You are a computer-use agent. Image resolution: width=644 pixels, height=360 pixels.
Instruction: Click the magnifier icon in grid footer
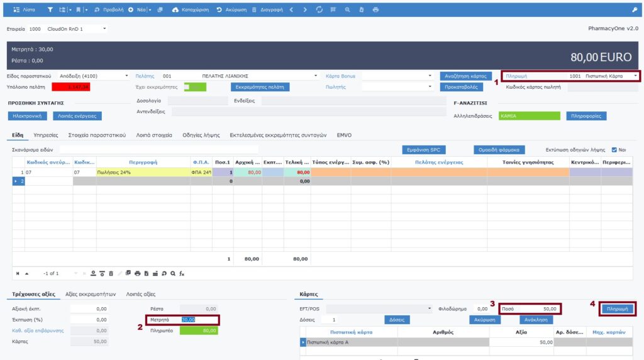tap(172, 273)
